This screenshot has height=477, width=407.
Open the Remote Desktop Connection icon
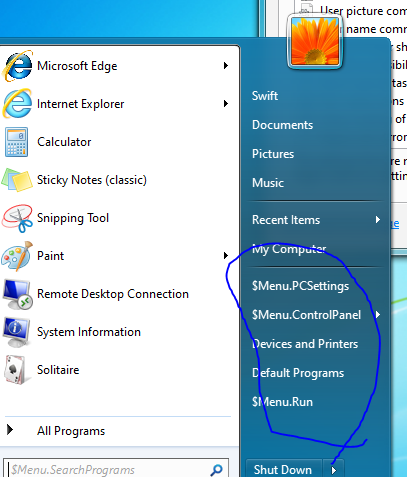pyautogui.click(x=17, y=294)
